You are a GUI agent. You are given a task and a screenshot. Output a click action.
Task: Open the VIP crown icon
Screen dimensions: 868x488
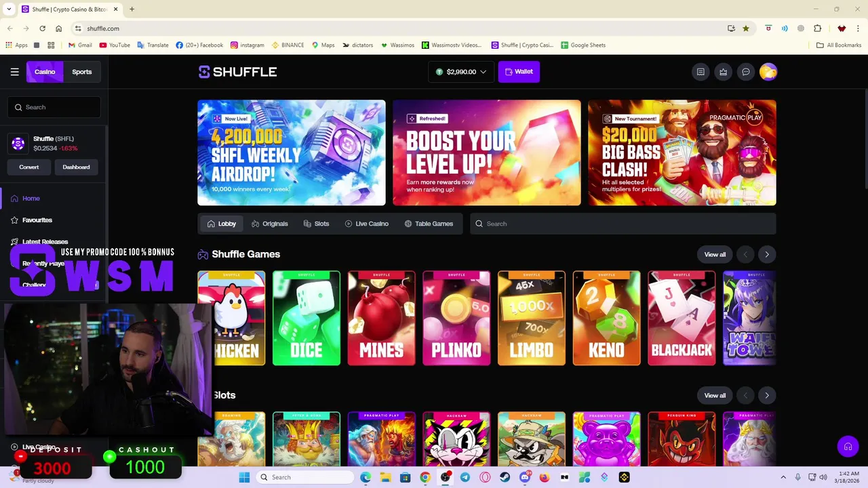click(x=724, y=72)
